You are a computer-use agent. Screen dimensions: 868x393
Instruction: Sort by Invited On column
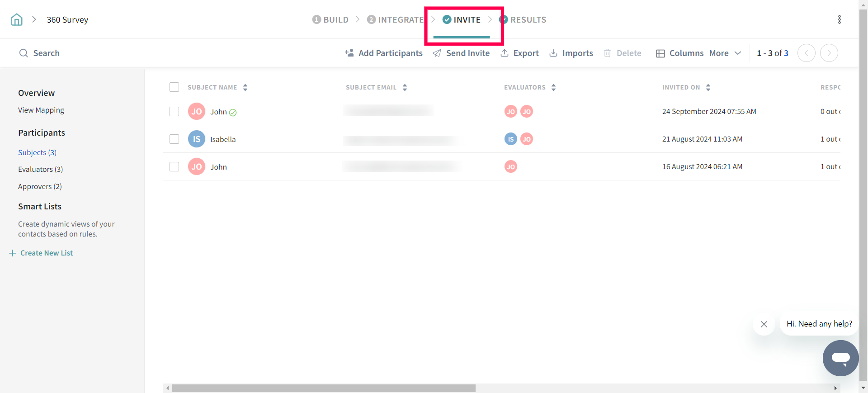[x=708, y=87]
